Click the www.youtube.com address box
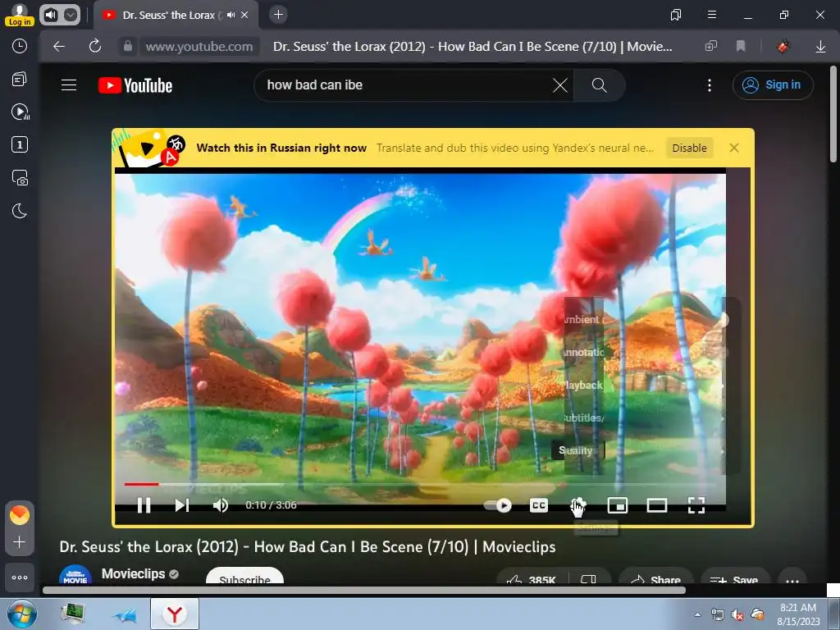The image size is (840, 630). point(199,47)
